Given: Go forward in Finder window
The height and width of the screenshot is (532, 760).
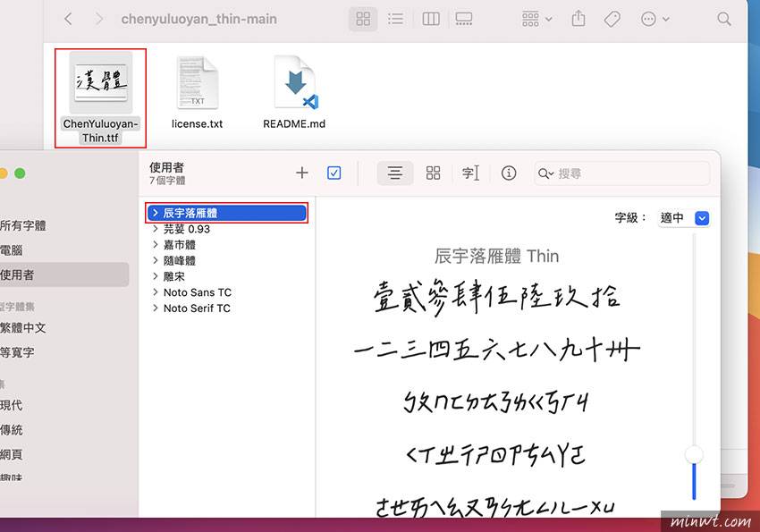Looking at the screenshot, I should click(x=99, y=19).
